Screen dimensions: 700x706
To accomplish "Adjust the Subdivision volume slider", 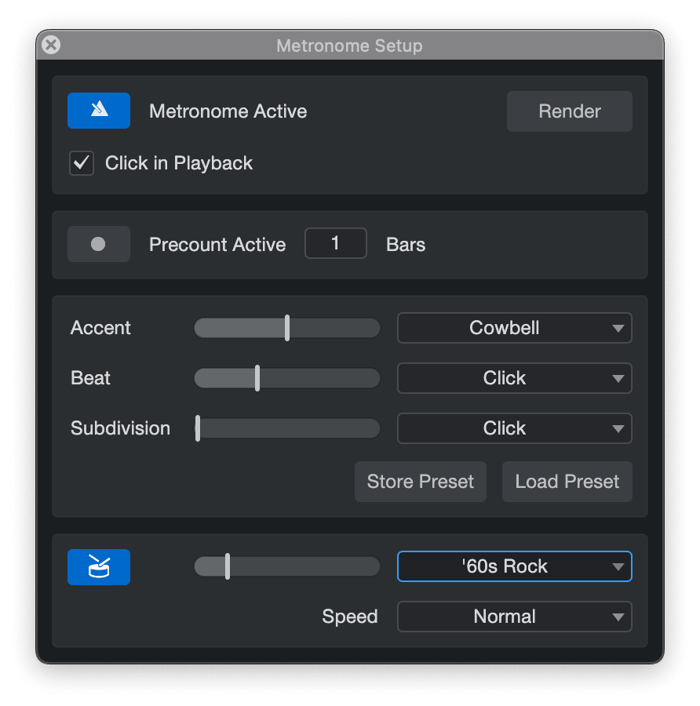I will point(287,428).
